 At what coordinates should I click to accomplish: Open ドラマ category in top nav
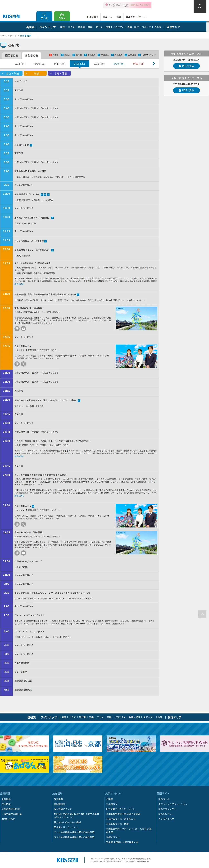point(71,27)
